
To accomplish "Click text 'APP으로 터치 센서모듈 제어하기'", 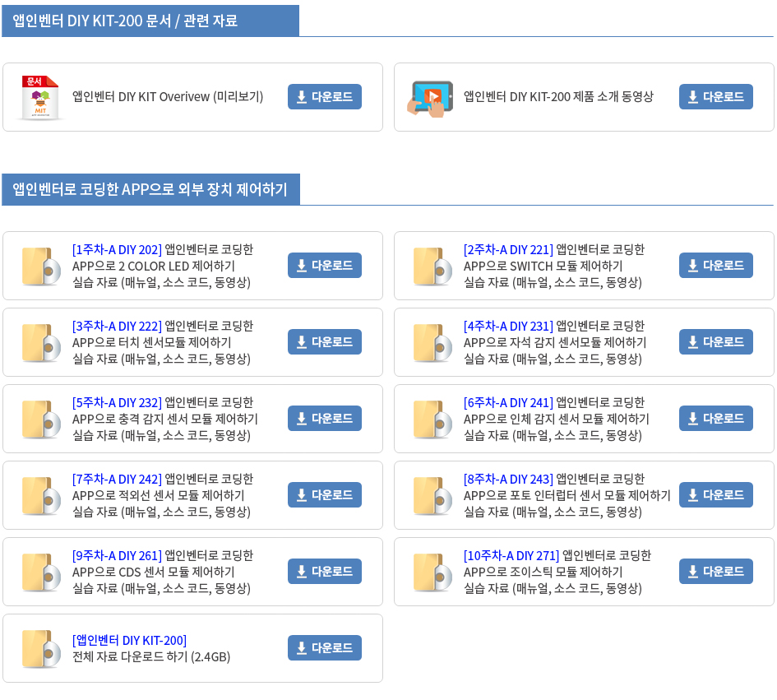I will click(151, 342).
